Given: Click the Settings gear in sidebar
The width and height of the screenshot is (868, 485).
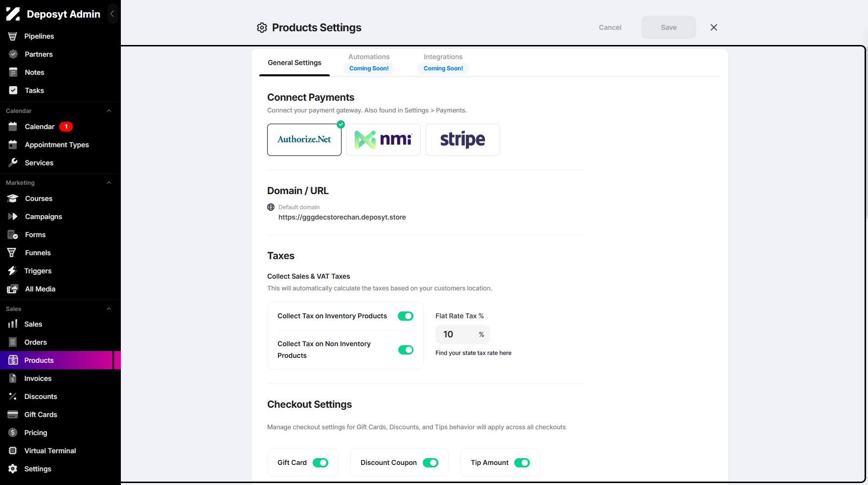Looking at the screenshot, I should 13,469.
